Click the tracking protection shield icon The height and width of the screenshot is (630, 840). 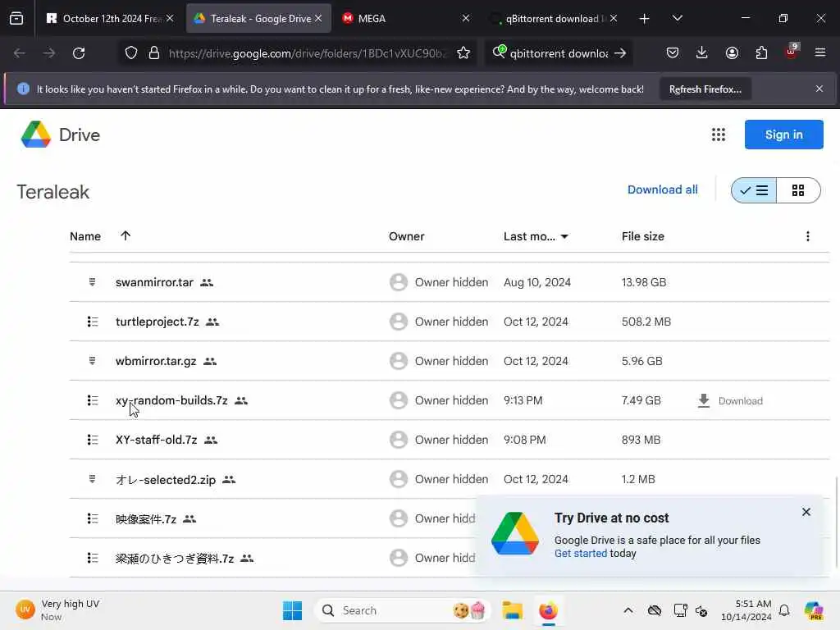(x=131, y=53)
